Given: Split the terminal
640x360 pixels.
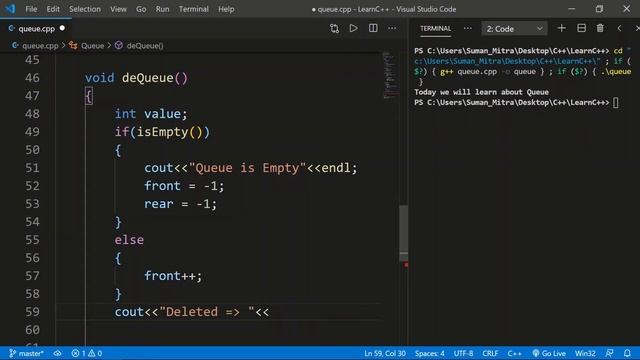Looking at the screenshot, I should (x=581, y=28).
